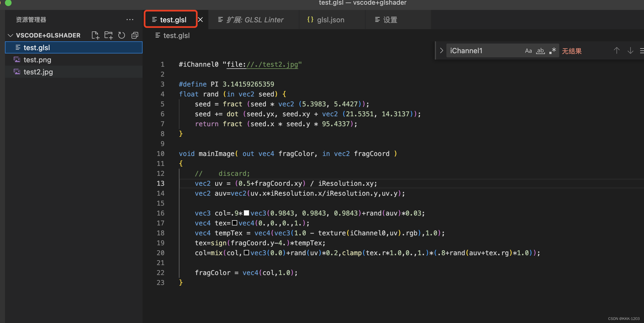This screenshot has width=644, height=323.
Task: Switch to the GLSL Linter extension tab
Action: (254, 20)
